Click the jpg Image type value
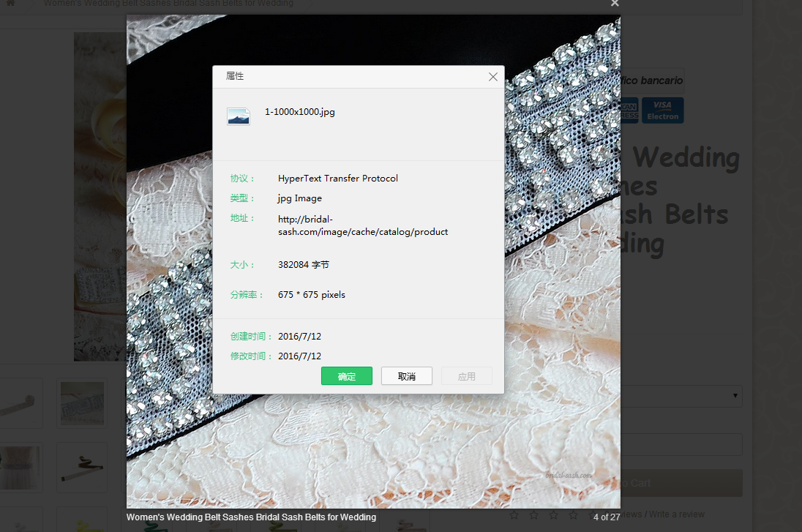Screen dimensions: 802x532 (300, 198)
